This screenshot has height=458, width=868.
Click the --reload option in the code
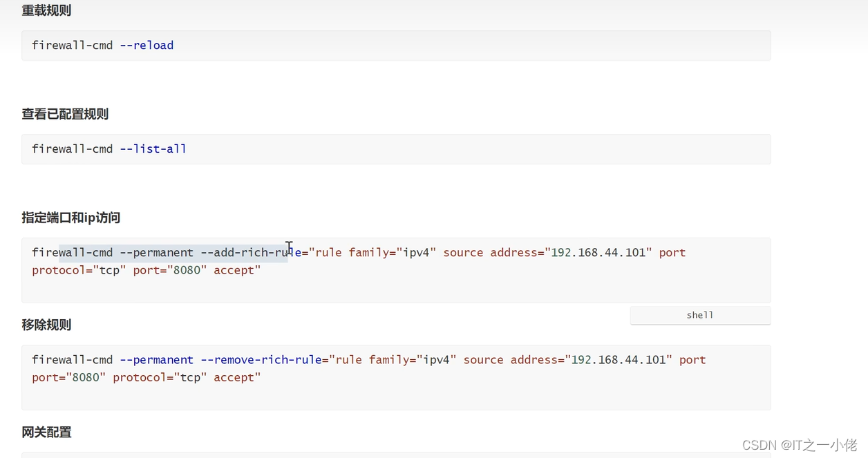click(147, 46)
